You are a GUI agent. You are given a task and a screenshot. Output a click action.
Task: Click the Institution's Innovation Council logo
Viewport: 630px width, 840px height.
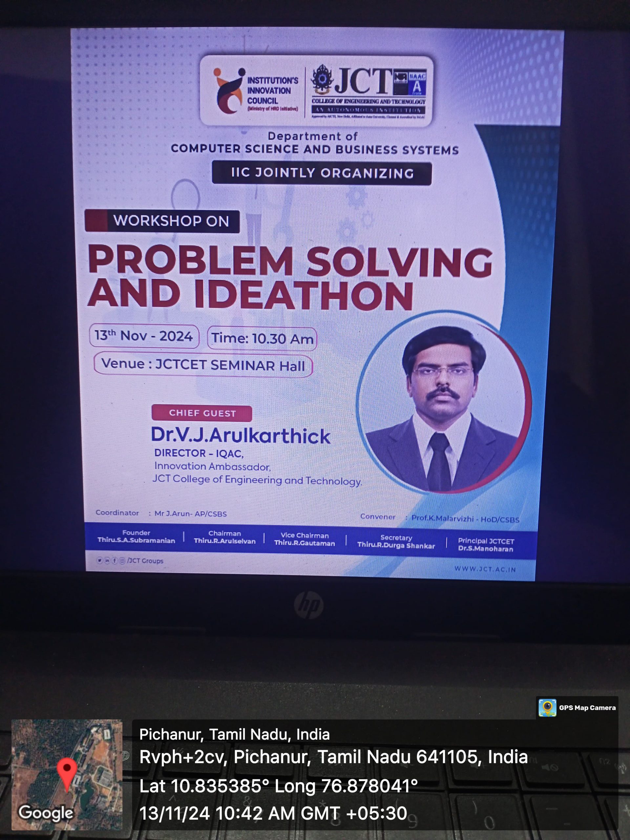tap(229, 91)
